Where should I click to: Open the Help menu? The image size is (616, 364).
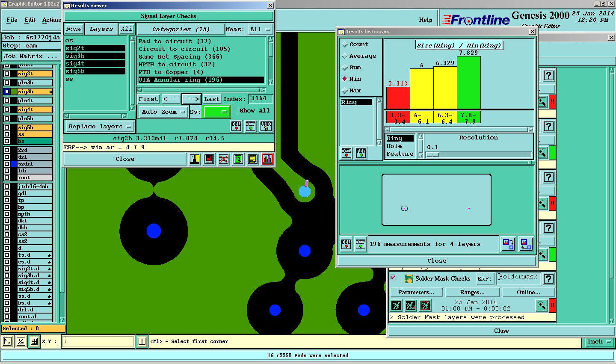click(x=426, y=20)
